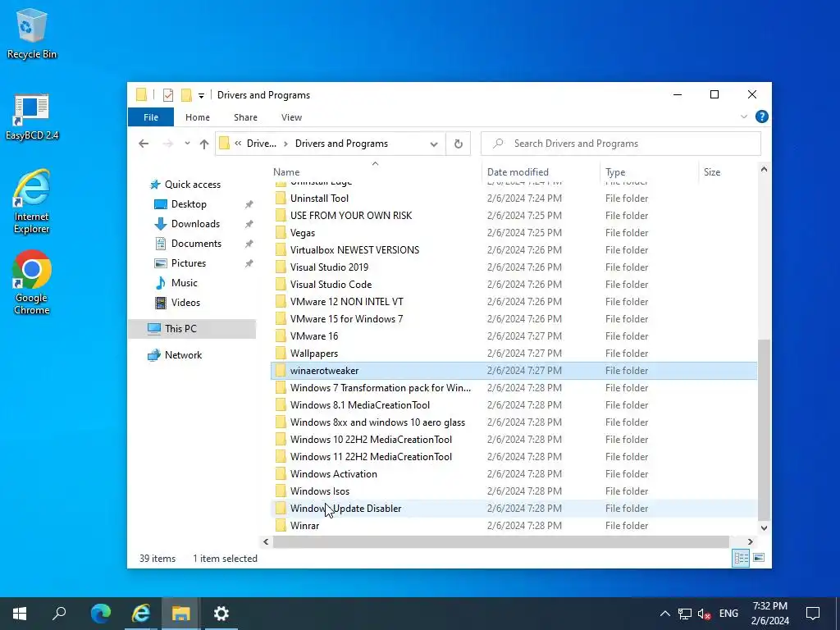Select File Explorer on the taskbar

point(180,613)
